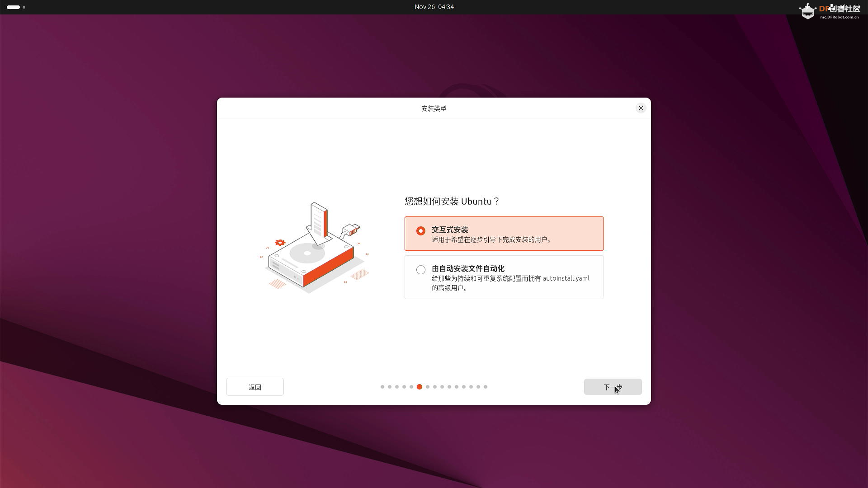This screenshot has height=488, width=868.
Task: Click the small workspace indicator dot
Action: [x=24, y=7]
